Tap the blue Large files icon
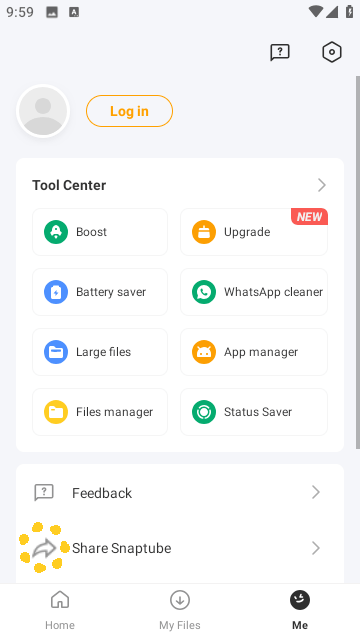Viewport: 360px width, 640px height. point(56,352)
